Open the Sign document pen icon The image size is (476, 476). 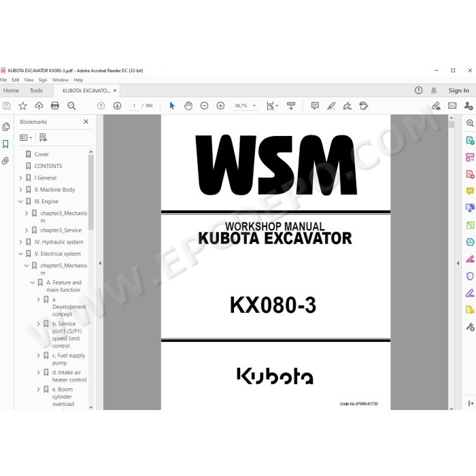coord(347,105)
